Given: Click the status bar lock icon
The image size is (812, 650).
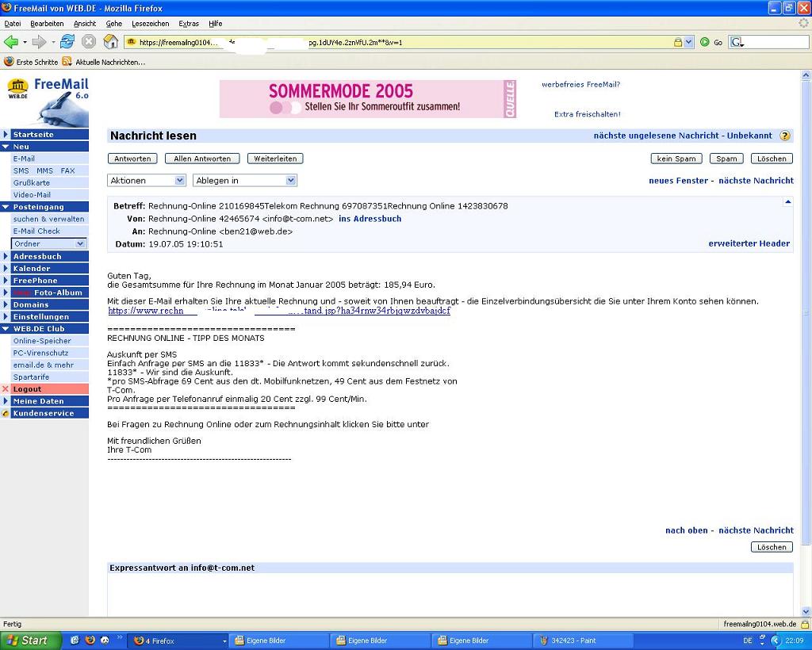Looking at the screenshot, I should 805,624.
